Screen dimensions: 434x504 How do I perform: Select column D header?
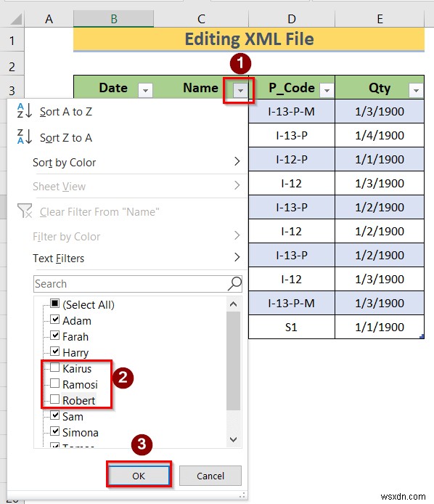coord(292,19)
